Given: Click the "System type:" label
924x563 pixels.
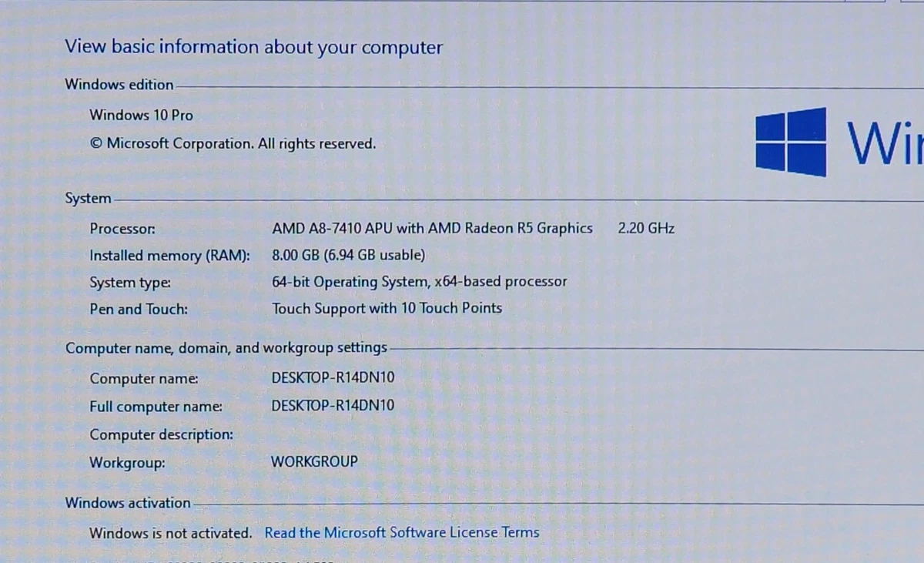Looking at the screenshot, I should pos(130,283).
